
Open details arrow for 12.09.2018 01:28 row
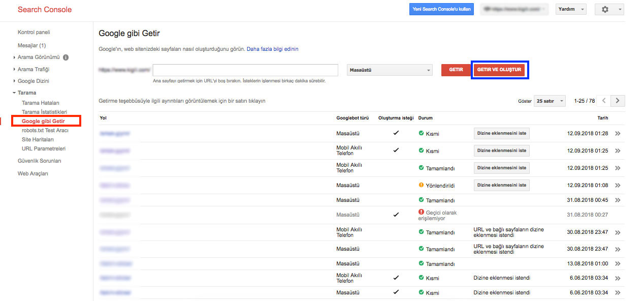618,134
